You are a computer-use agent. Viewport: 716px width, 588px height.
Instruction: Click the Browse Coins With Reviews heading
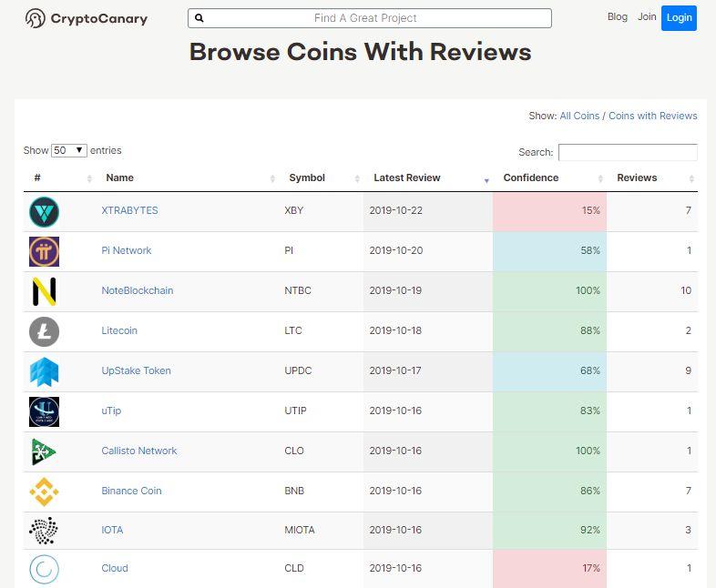point(361,52)
